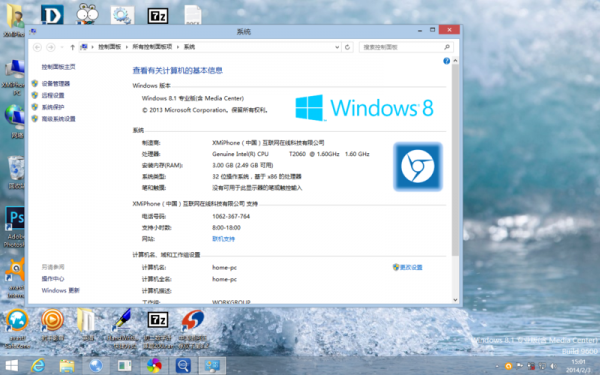Click 所有控制面板项 breadcrumb
600x375 pixels.
[152, 47]
